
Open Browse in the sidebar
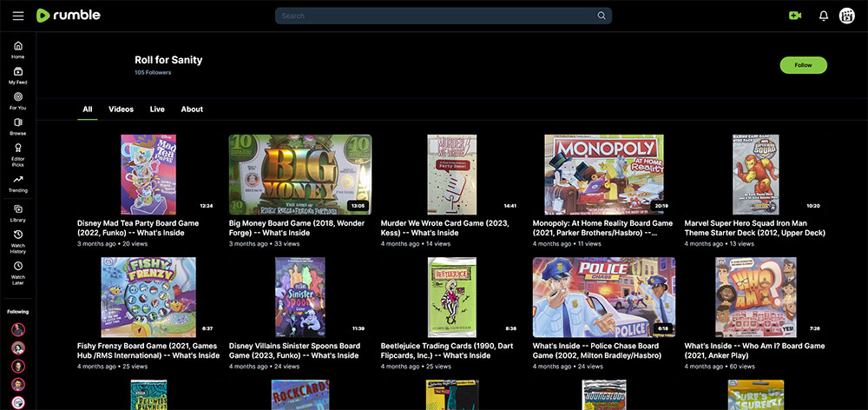tap(18, 126)
